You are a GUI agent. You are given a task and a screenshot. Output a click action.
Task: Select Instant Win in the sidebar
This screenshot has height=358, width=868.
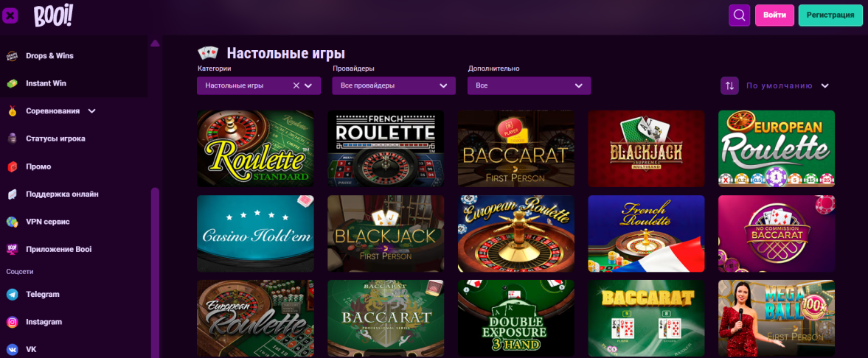pyautogui.click(x=46, y=83)
